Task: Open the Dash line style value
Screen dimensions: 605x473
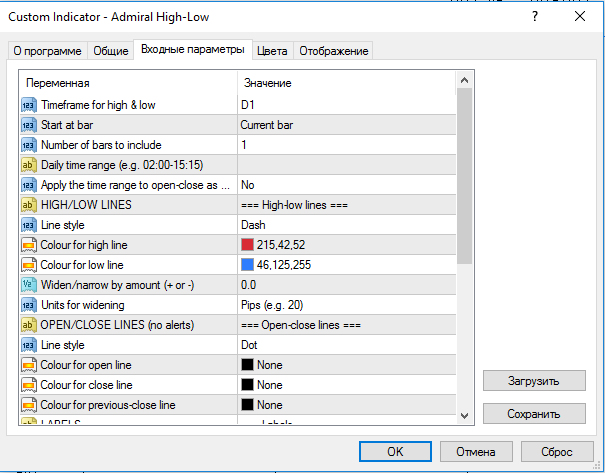Action: pyautogui.click(x=347, y=225)
